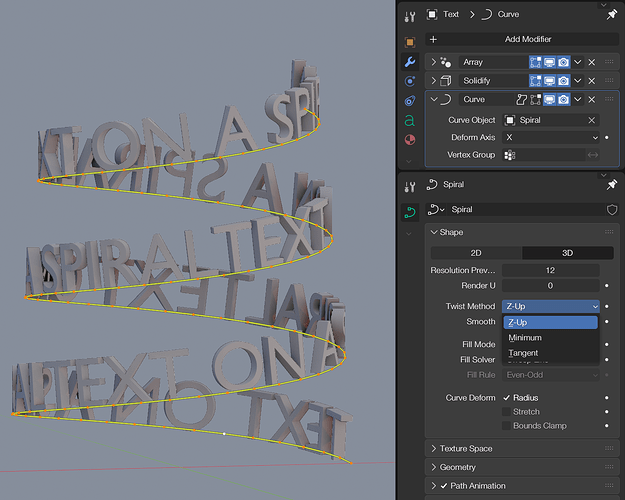This screenshot has width=625, height=500.
Task: Enable the Stretch checkbox
Action: pos(507,412)
